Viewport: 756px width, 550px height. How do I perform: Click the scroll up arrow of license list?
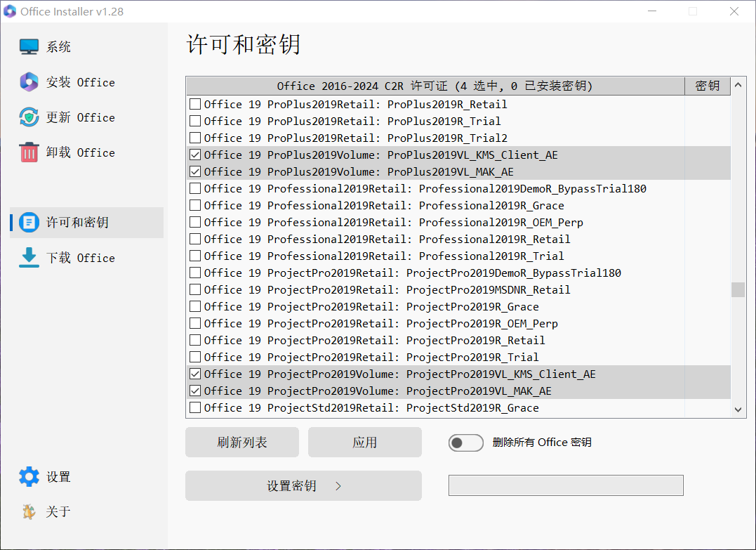coord(738,86)
